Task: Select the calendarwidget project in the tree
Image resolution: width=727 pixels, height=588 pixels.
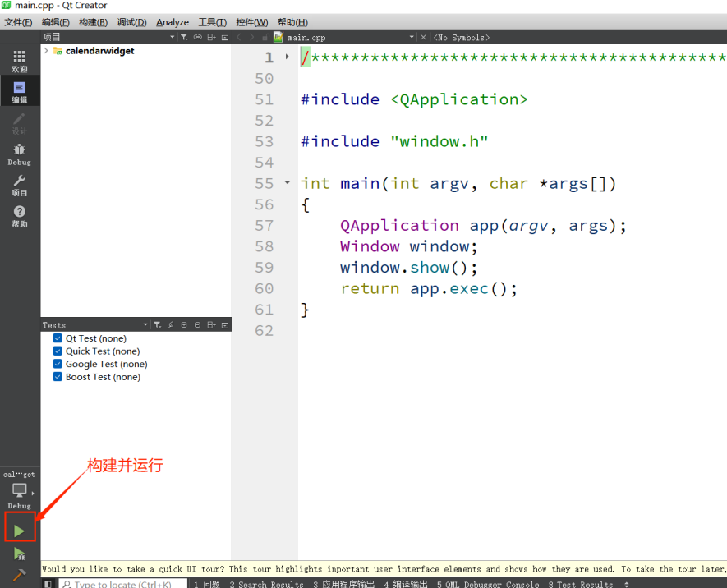Action: (99, 51)
